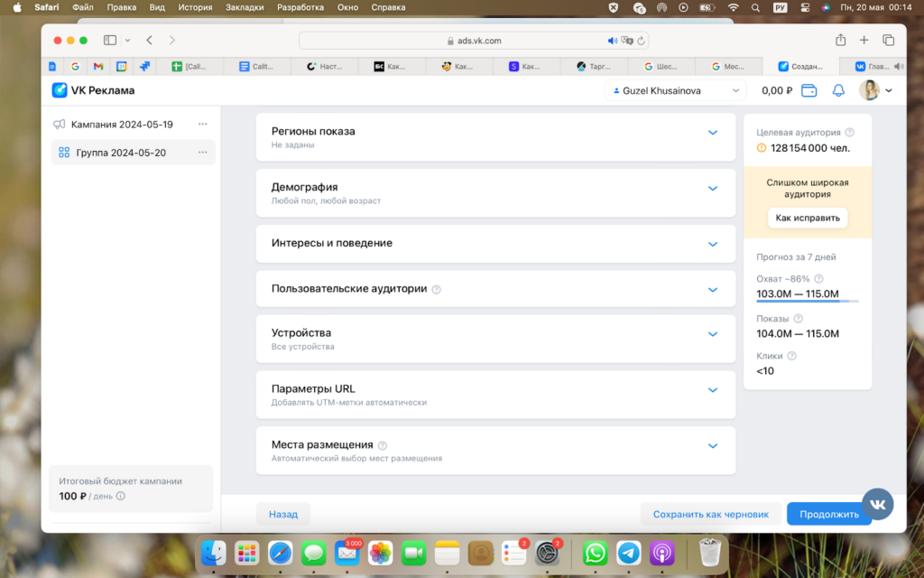
Task: Open the floating VK chat button
Action: pos(878,503)
